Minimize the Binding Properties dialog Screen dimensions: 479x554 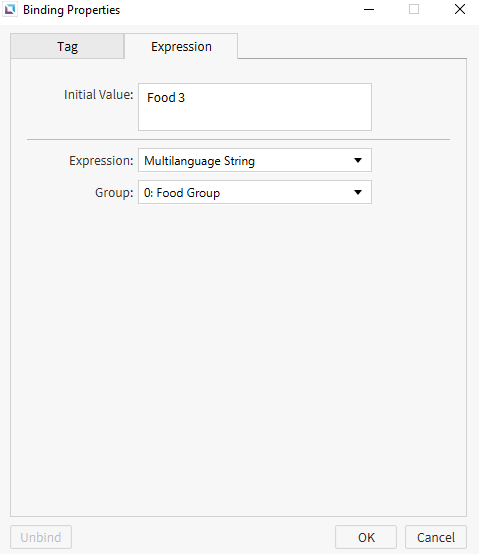[369, 10]
